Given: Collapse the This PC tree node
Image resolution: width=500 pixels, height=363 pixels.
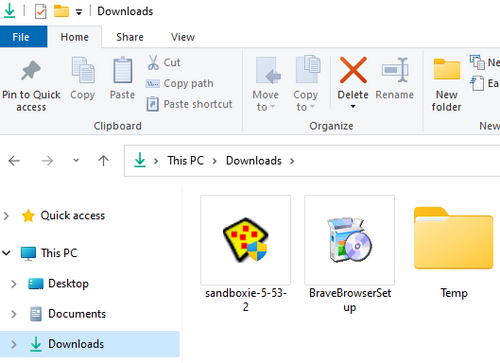Looking at the screenshot, I should tap(6, 253).
